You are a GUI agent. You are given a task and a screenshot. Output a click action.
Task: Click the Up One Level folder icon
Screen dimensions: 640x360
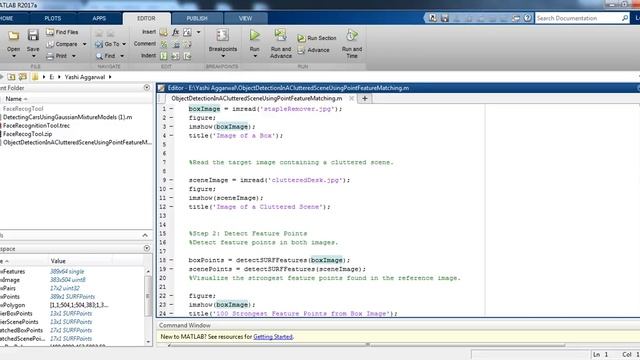coord(11,77)
